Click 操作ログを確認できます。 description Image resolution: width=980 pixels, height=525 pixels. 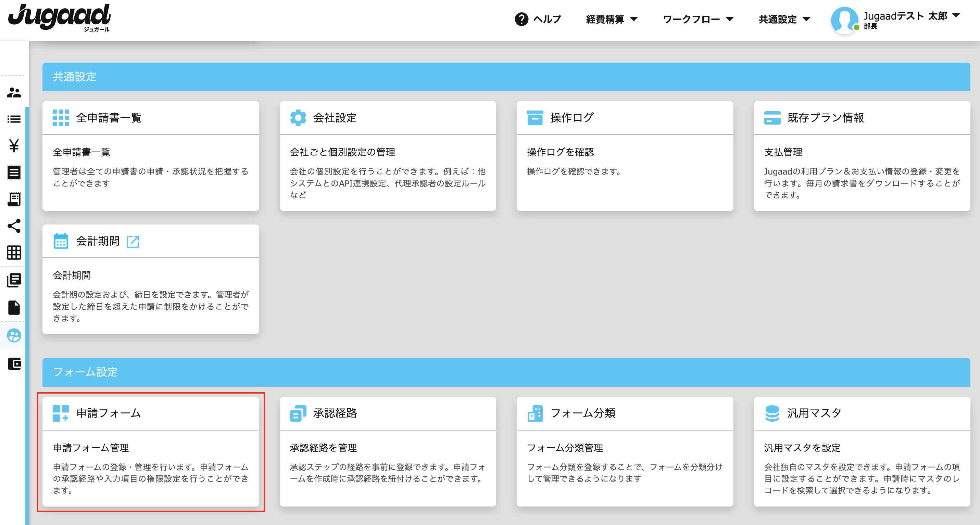point(575,171)
